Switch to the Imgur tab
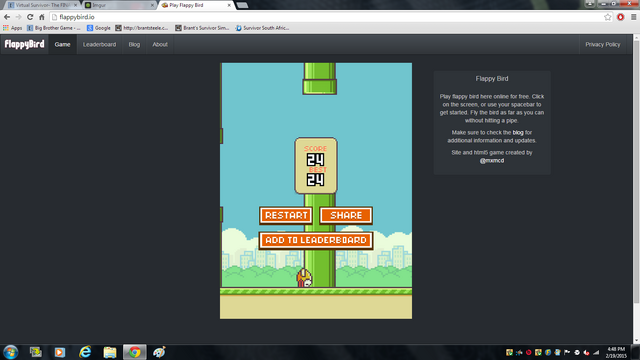Image resolution: width=640 pixels, height=360 pixels. click(x=118, y=5)
